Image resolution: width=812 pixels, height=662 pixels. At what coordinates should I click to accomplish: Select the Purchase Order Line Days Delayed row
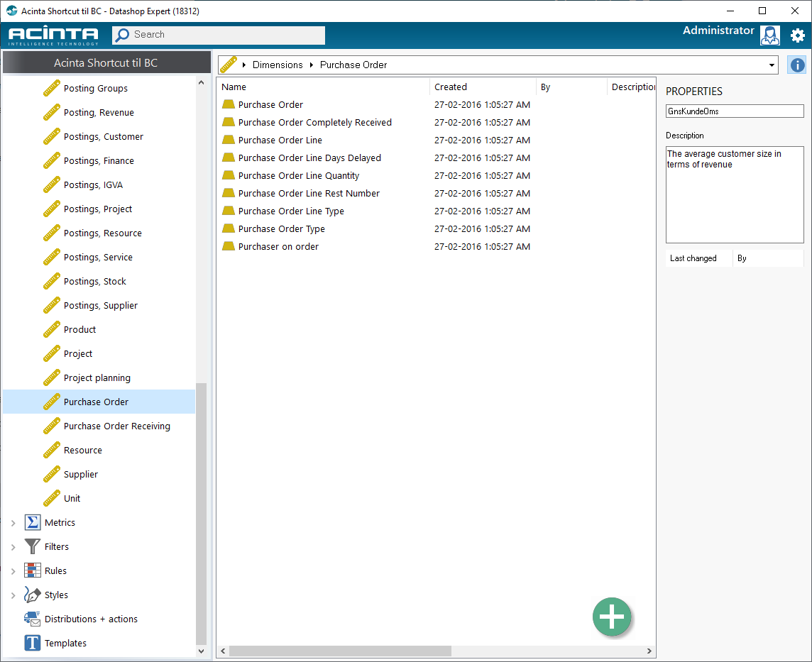[x=436, y=158]
